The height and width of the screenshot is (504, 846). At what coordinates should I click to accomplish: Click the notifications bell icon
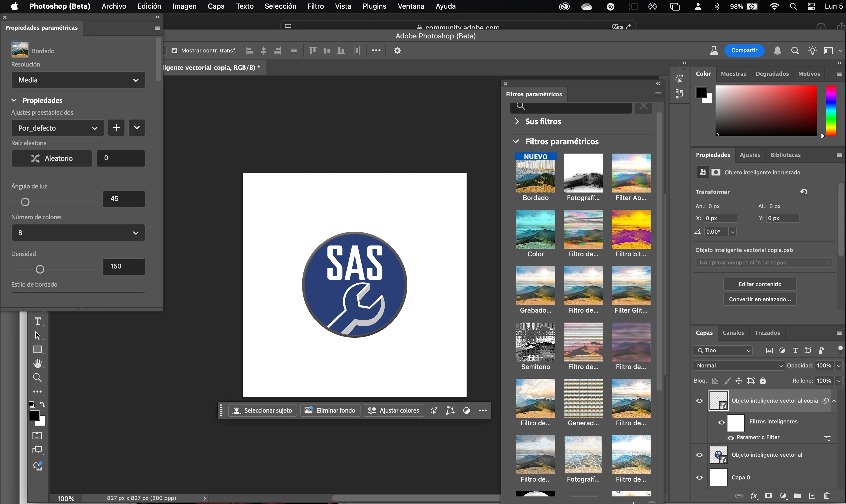pyautogui.click(x=777, y=51)
